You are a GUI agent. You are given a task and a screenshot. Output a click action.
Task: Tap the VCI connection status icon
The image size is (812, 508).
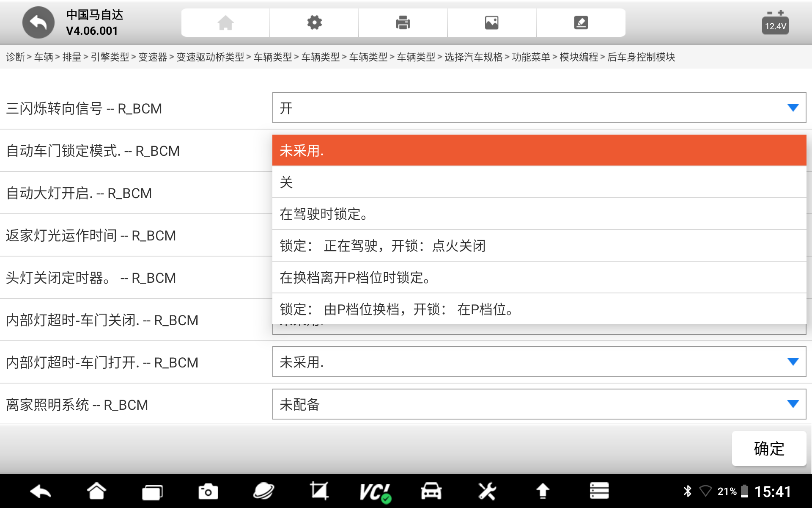375,492
